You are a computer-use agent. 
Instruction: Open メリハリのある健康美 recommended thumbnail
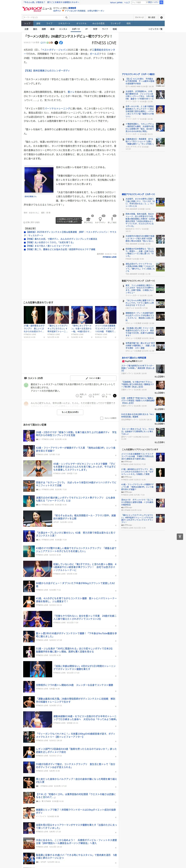click(106, 315)
